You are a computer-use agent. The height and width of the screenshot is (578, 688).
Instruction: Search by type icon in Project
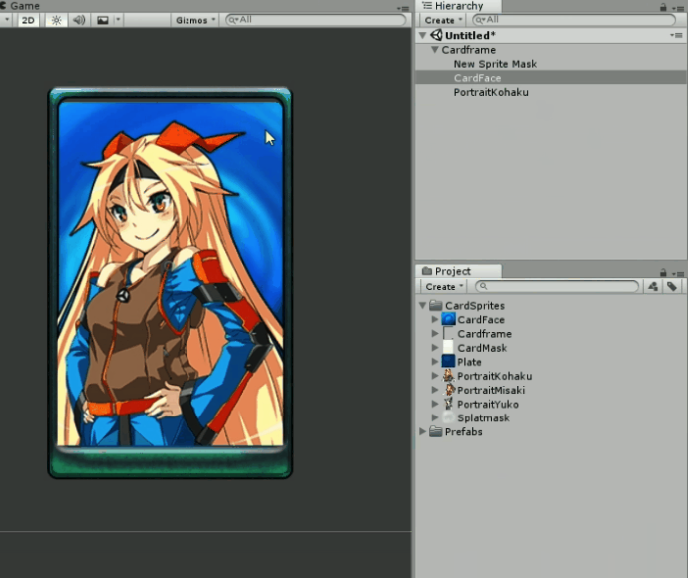coord(653,287)
